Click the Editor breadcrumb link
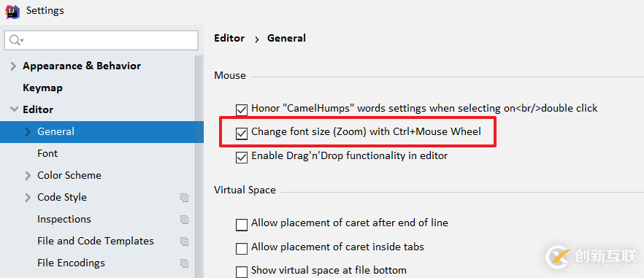The image size is (644, 278). pyautogui.click(x=229, y=38)
